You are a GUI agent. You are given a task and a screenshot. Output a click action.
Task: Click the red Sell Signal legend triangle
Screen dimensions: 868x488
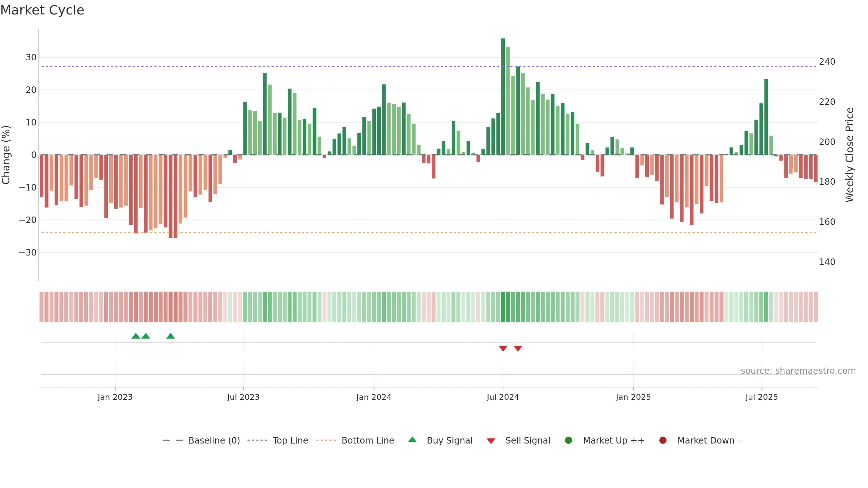491,441
